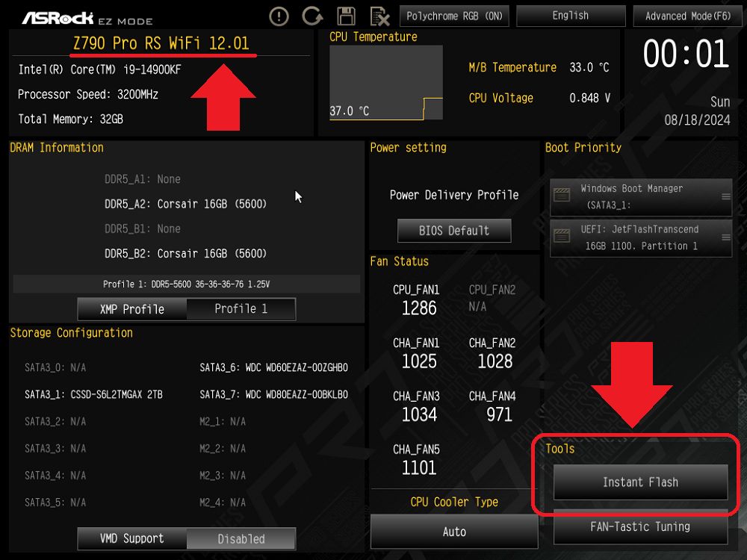Screen dimensions: 747x560
Task: Click SATA3_2: N/A entry
Action: pyautogui.click(x=55, y=421)
